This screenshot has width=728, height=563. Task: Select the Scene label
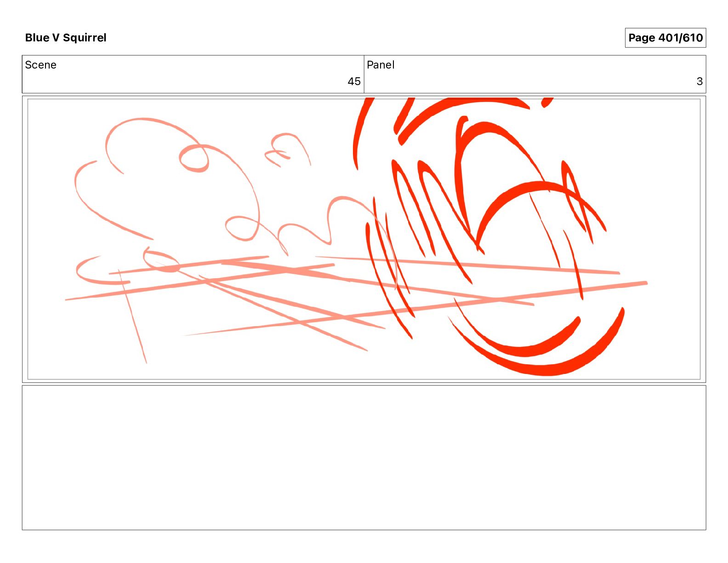pyautogui.click(x=41, y=65)
